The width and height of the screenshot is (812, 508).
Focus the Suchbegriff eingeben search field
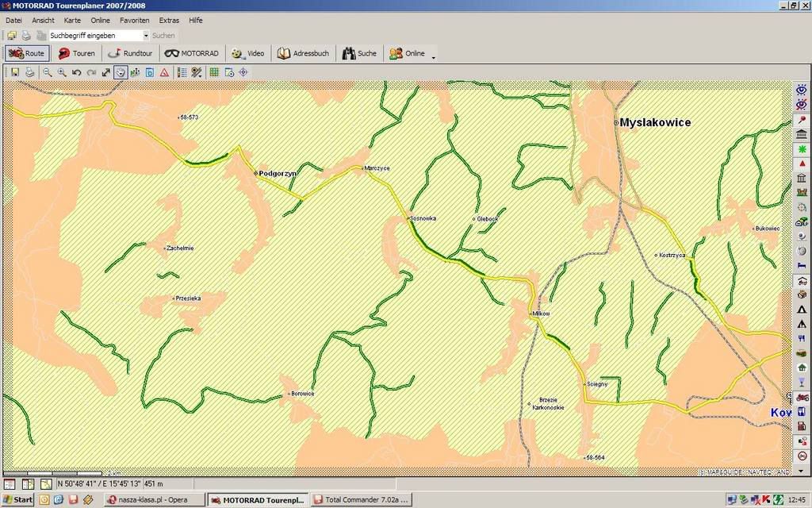(x=95, y=36)
